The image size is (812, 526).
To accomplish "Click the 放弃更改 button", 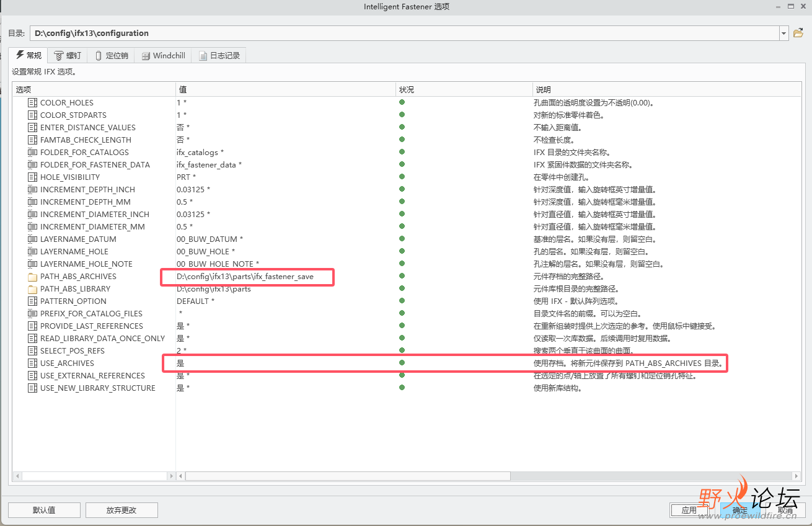I will tap(121, 510).
